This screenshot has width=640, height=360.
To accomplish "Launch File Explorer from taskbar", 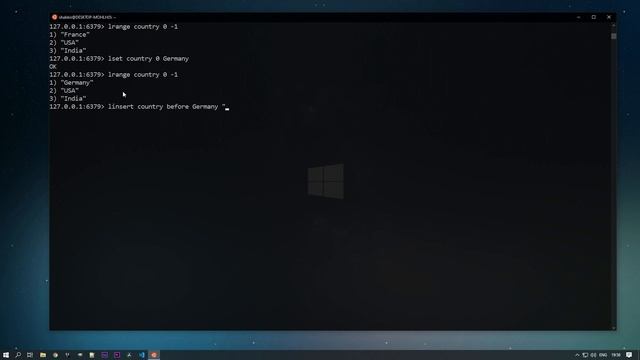I will coord(43,355).
